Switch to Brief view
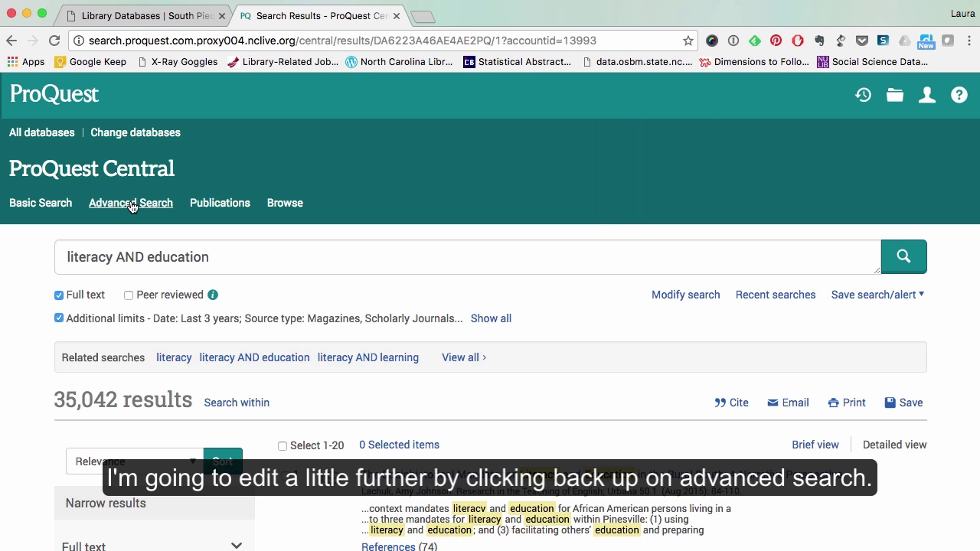This screenshot has height=551, width=980. point(815,445)
